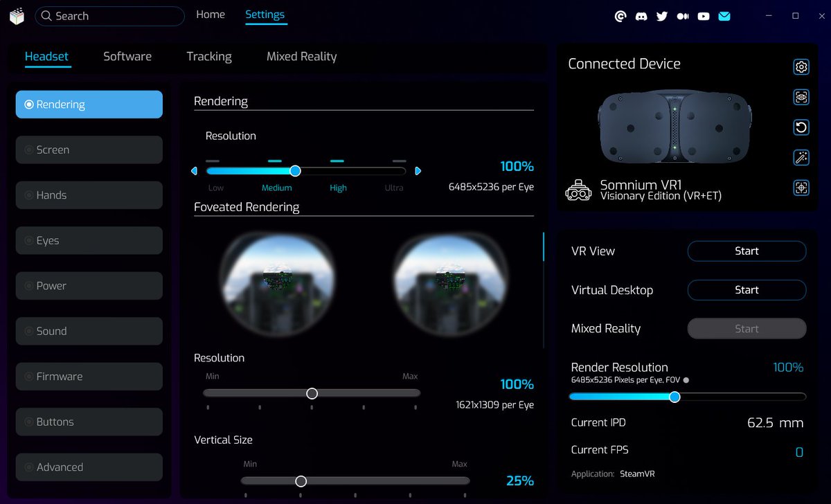Click the 'SteamVR' application name
831x504 pixels.
click(x=637, y=474)
